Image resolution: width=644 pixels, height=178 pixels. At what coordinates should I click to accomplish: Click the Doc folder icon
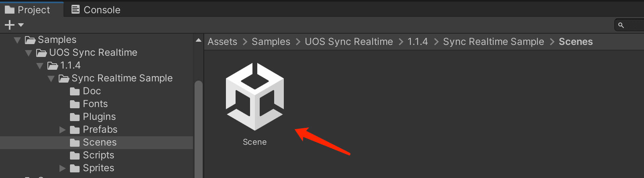(x=75, y=91)
